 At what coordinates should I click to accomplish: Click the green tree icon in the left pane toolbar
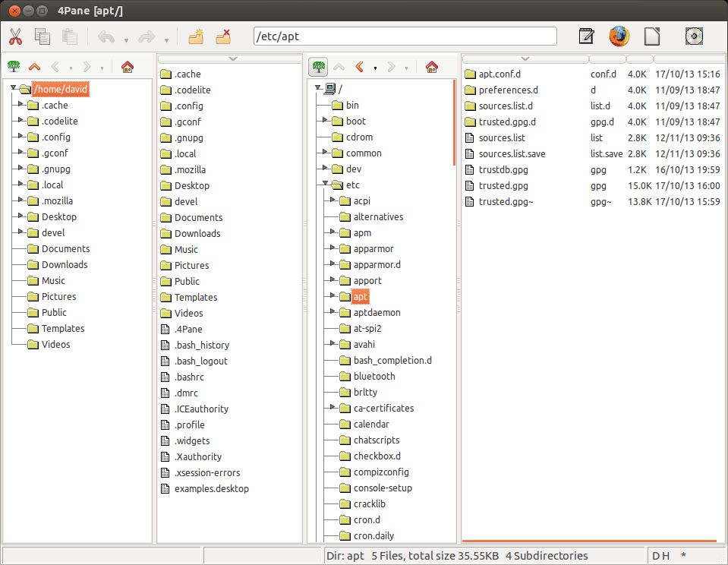(x=13, y=67)
